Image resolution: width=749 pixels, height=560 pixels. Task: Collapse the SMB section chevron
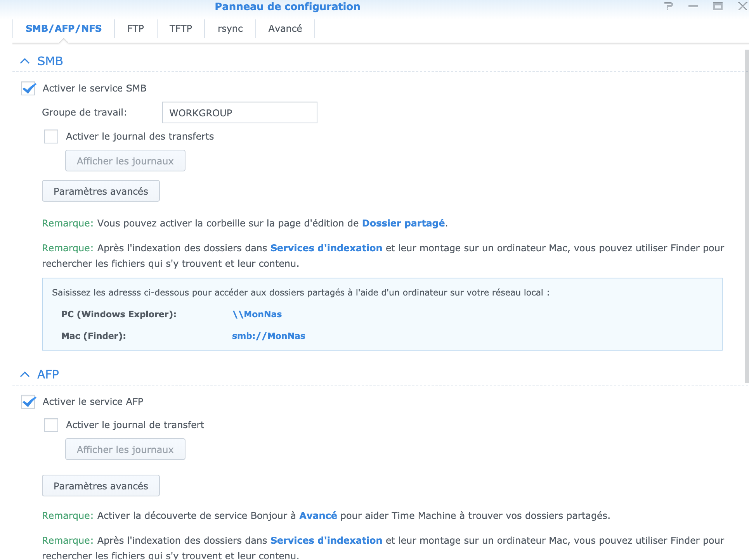(25, 61)
